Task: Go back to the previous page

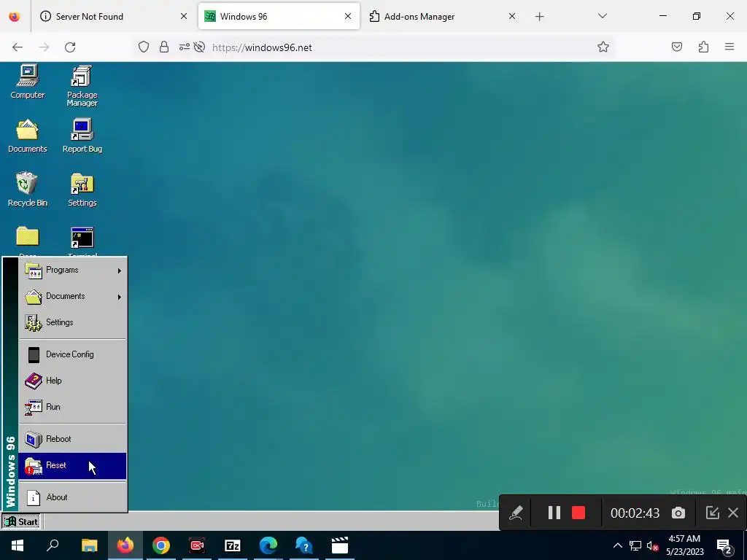Action: tap(18, 47)
